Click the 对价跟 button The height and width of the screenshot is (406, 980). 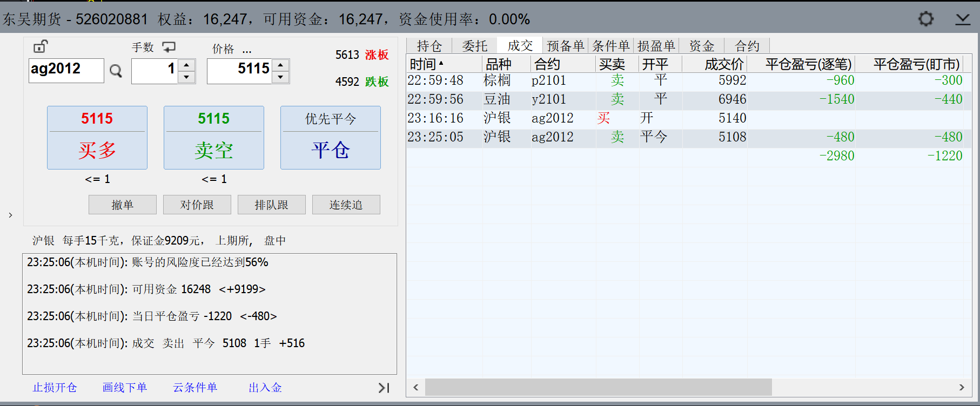(x=197, y=205)
